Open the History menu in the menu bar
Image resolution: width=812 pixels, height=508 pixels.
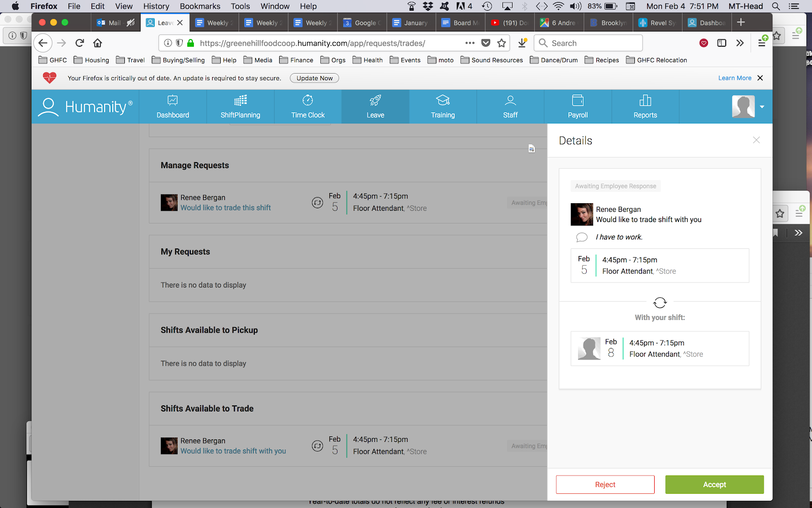click(156, 6)
